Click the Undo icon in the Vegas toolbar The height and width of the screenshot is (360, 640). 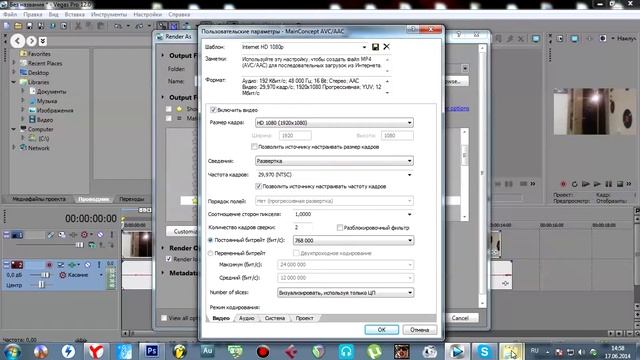(118, 26)
